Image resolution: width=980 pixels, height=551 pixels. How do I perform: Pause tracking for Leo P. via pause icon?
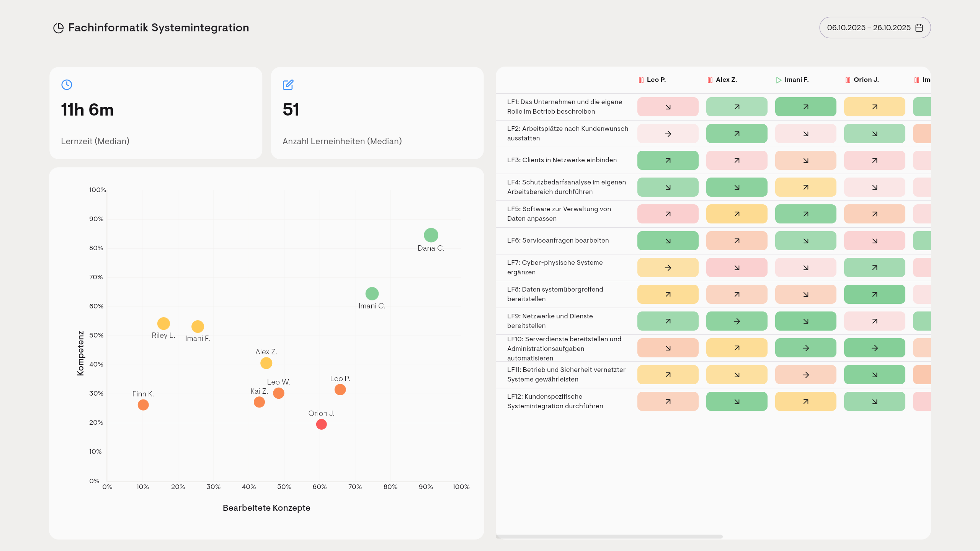641,80
